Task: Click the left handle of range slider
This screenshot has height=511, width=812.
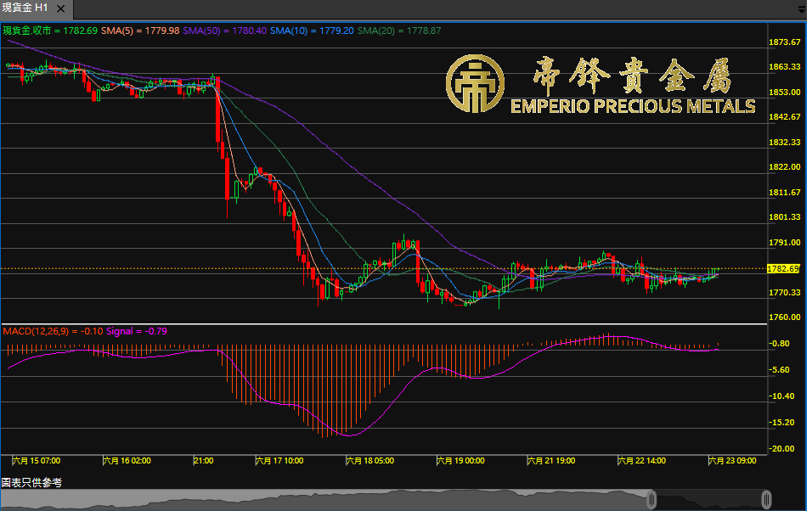Action: click(651, 499)
